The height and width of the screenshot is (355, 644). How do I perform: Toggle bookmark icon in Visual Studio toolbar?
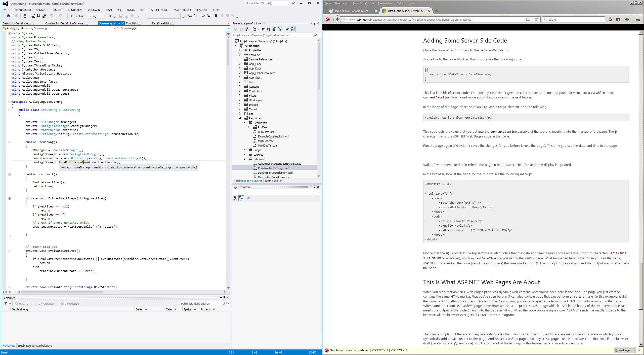click(x=216, y=16)
